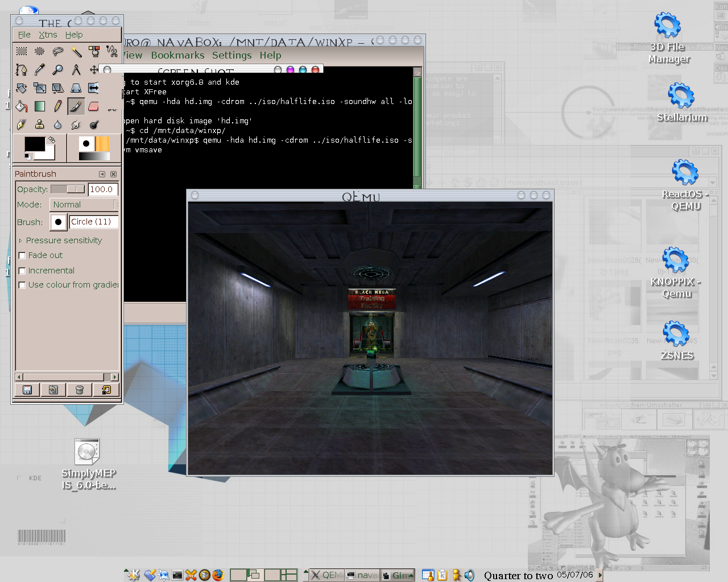Image resolution: width=728 pixels, height=582 pixels.
Task: Toggle the Incremental checkbox
Action: coord(22,271)
